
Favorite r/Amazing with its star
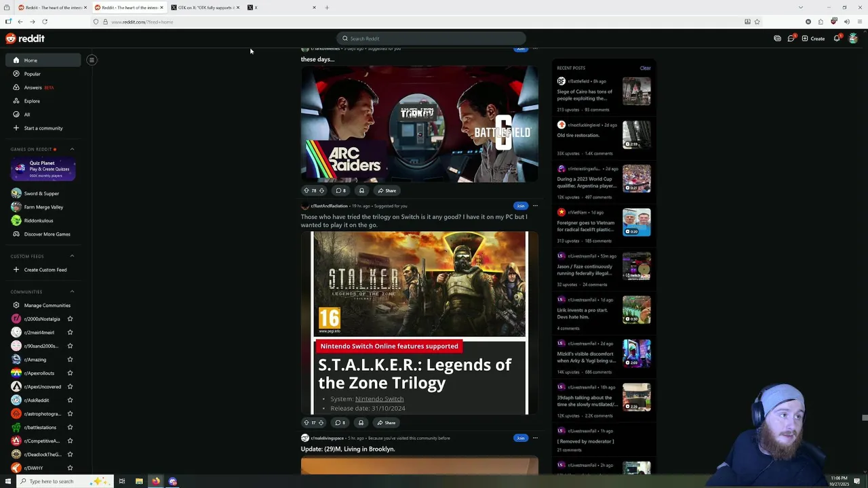[70, 359]
